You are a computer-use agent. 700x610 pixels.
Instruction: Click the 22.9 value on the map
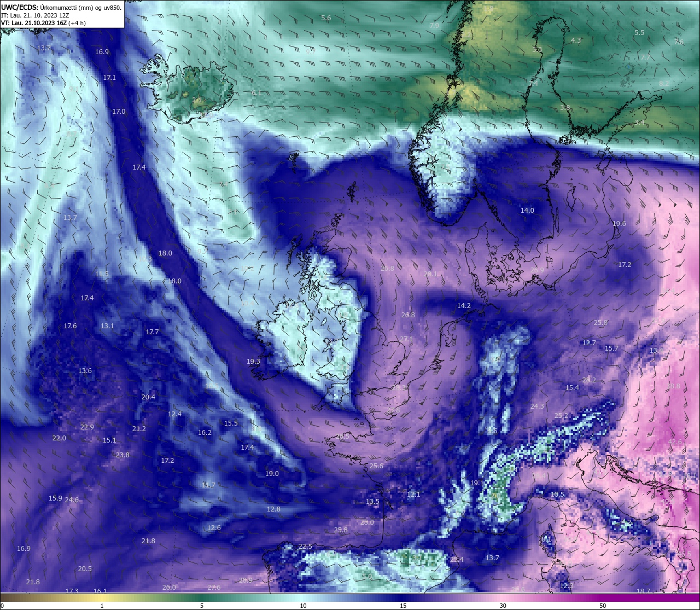(87, 427)
